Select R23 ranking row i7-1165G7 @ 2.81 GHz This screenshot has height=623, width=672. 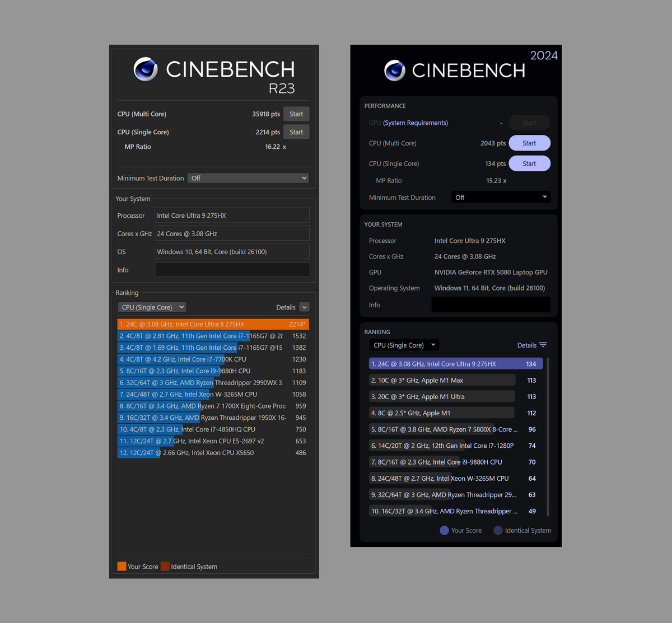pos(213,336)
